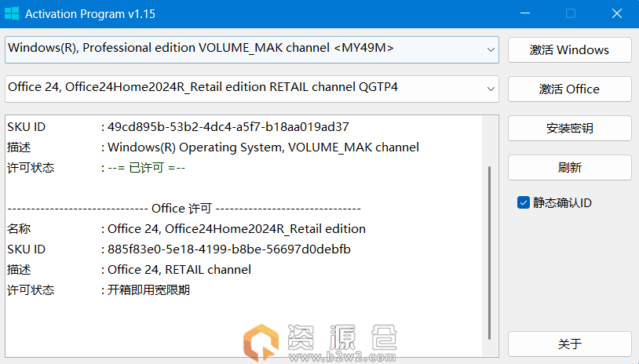639x364 pixels.
Task: Click the Windows logo in title bar
Action: tap(12, 13)
